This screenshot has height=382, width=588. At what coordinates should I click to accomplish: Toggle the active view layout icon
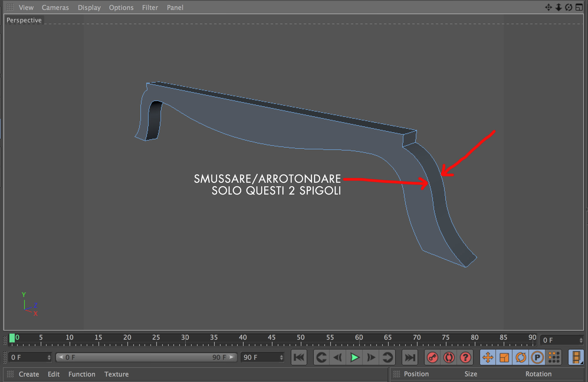[x=579, y=7]
